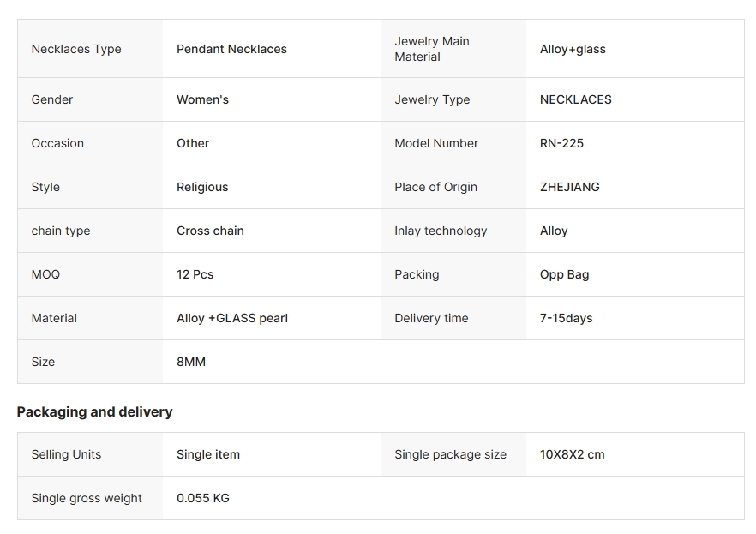Click the 10X8X2 cm package size
This screenshot has height=534, width=756.
[572, 454]
